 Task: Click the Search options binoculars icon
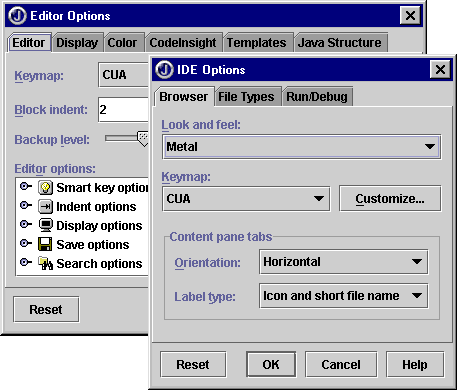click(45, 263)
